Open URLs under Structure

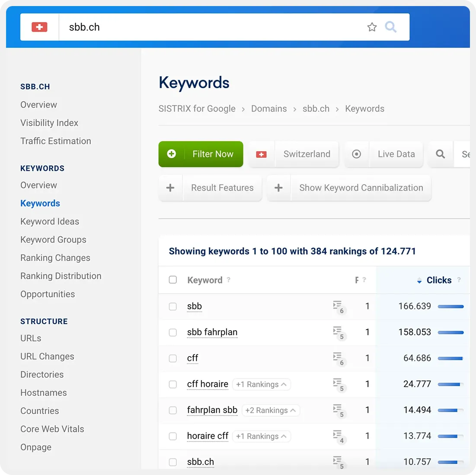point(31,338)
